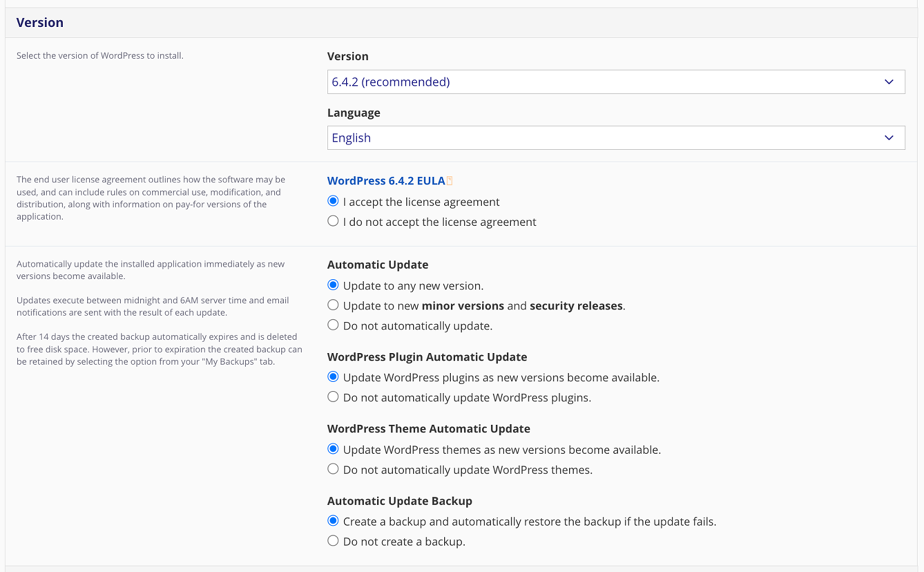Viewport: 924px width, 572px height.
Task: Disable automatic WordPress theme updates
Action: [333, 469]
